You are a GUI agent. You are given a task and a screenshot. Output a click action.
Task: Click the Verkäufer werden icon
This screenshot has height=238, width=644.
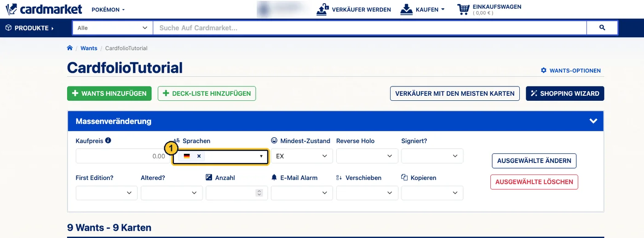(x=323, y=9)
